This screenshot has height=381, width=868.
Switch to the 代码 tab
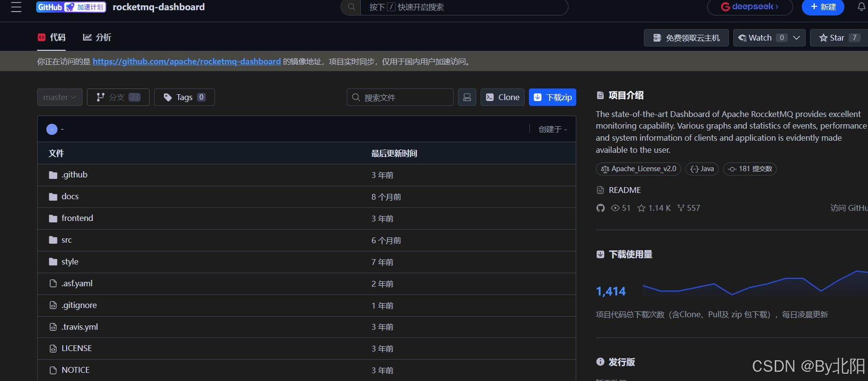pyautogui.click(x=52, y=37)
